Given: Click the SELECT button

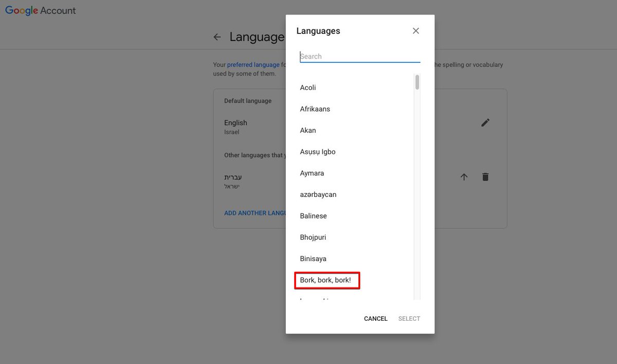Looking at the screenshot, I should (409, 319).
